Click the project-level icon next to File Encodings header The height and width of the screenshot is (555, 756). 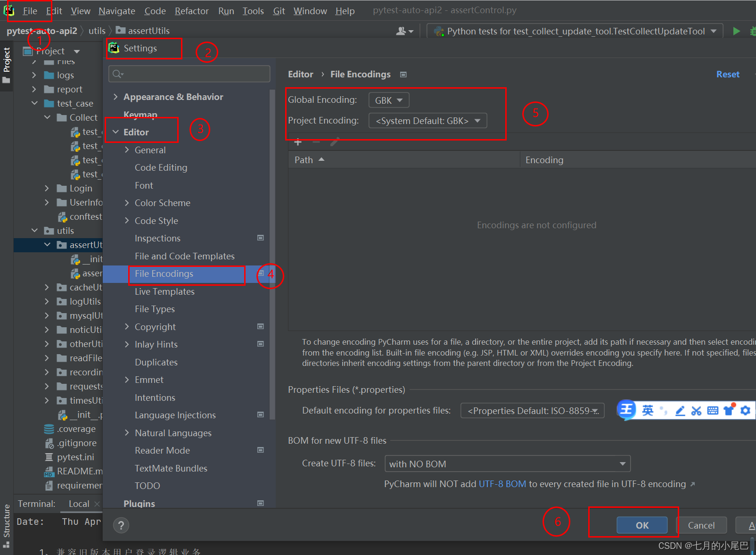coord(403,75)
